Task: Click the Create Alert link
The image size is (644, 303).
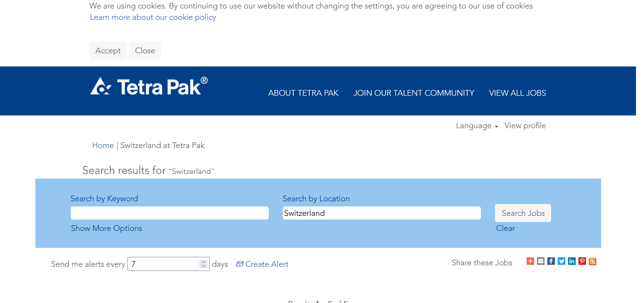Action: tap(263, 264)
